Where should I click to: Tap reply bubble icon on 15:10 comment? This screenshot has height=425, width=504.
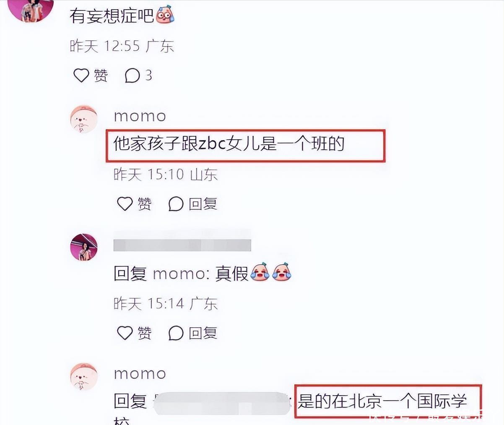click(176, 204)
